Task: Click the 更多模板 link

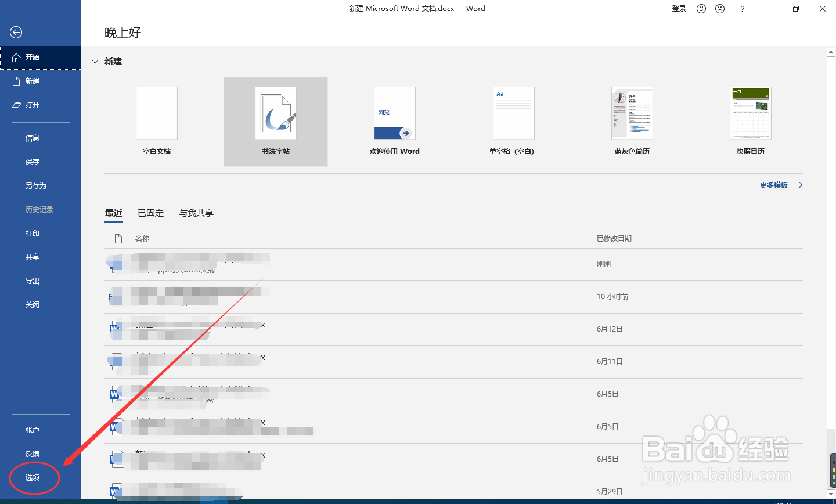Action: [774, 185]
